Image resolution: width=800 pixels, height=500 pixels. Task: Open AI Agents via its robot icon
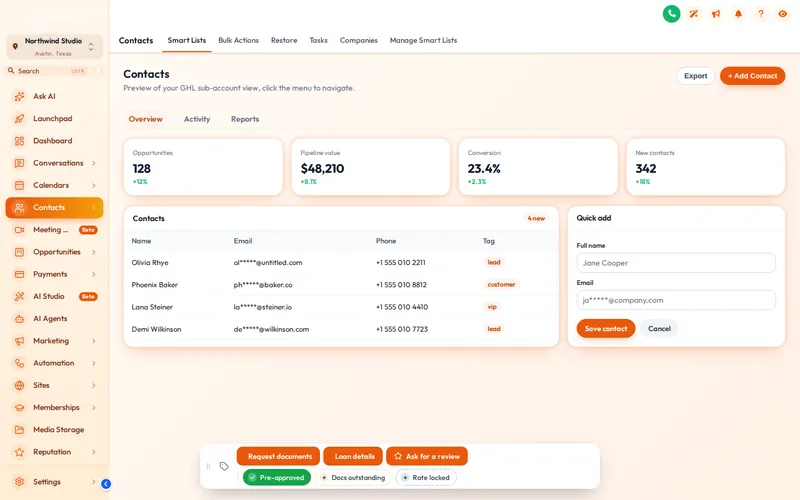pyautogui.click(x=19, y=319)
